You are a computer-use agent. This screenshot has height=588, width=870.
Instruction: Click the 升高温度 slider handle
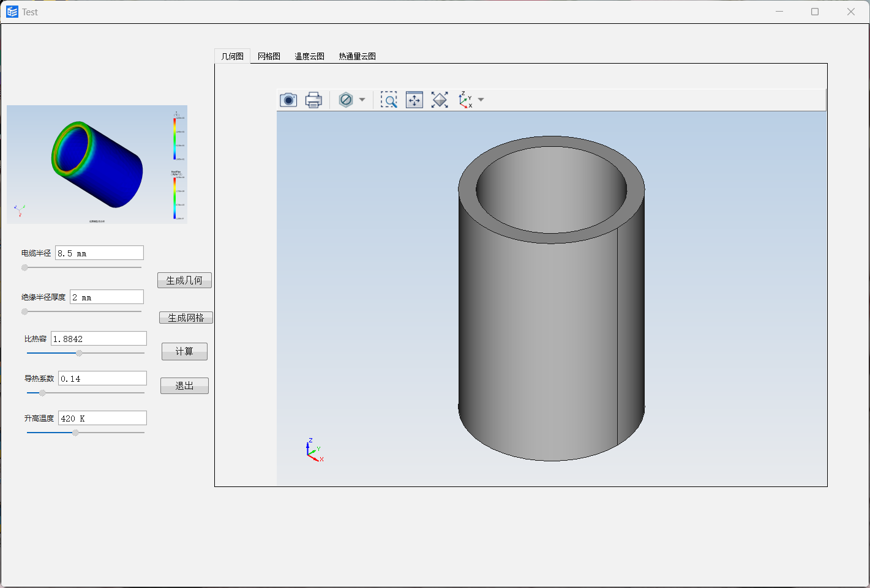(x=75, y=433)
